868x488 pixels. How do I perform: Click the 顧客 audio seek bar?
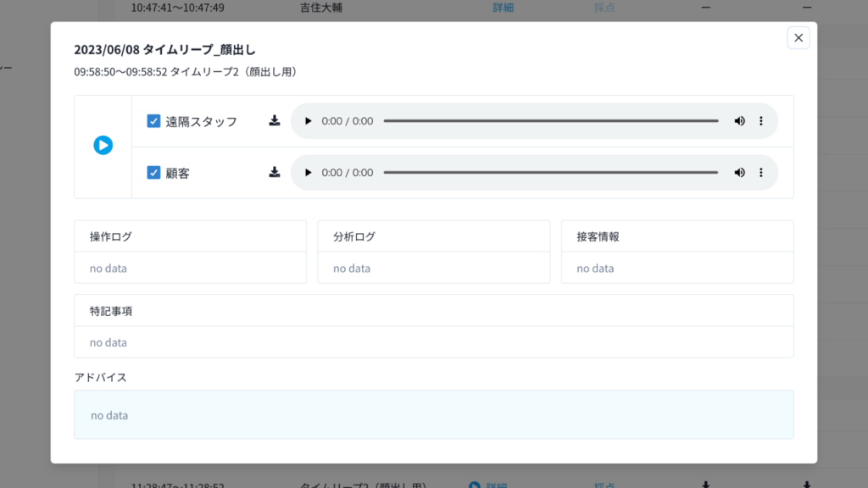click(550, 173)
